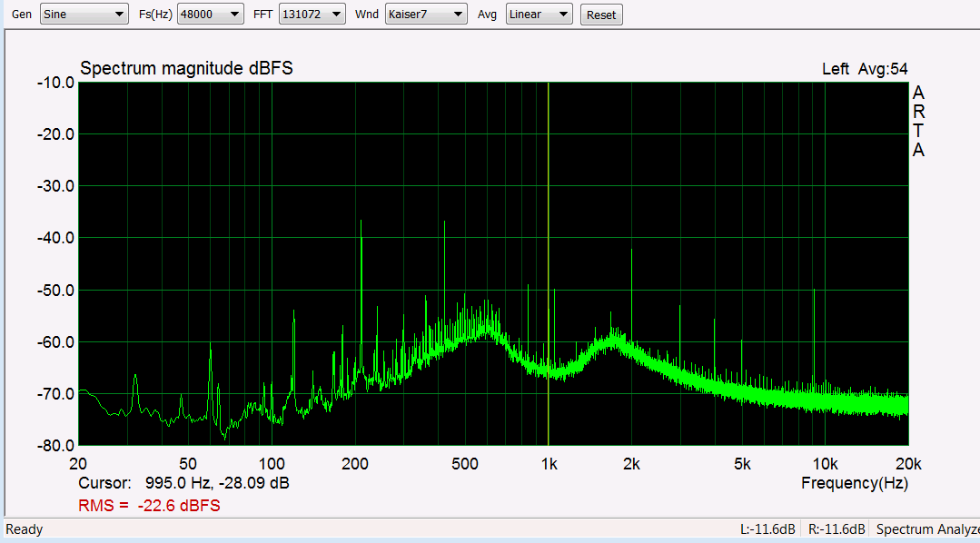Click the 'Spectrum magnitude dBFS' title
The height and width of the screenshot is (543, 980).
tap(186, 68)
